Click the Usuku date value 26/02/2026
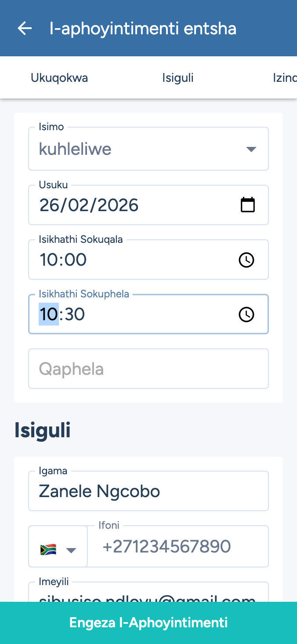 pyautogui.click(x=89, y=205)
